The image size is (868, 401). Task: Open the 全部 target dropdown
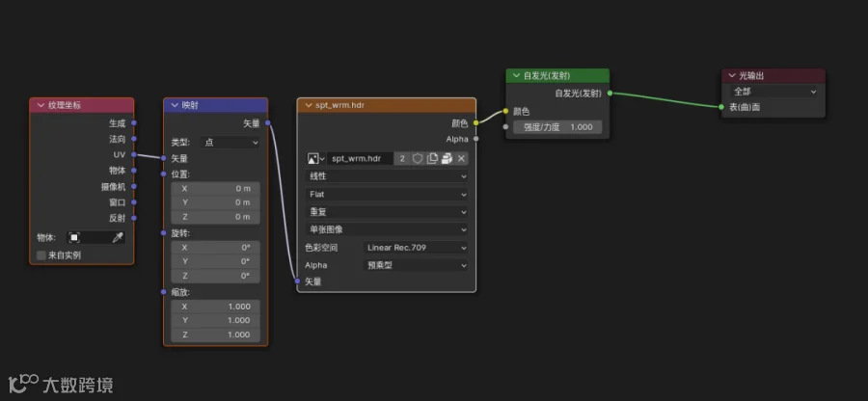[x=773, y=92]
